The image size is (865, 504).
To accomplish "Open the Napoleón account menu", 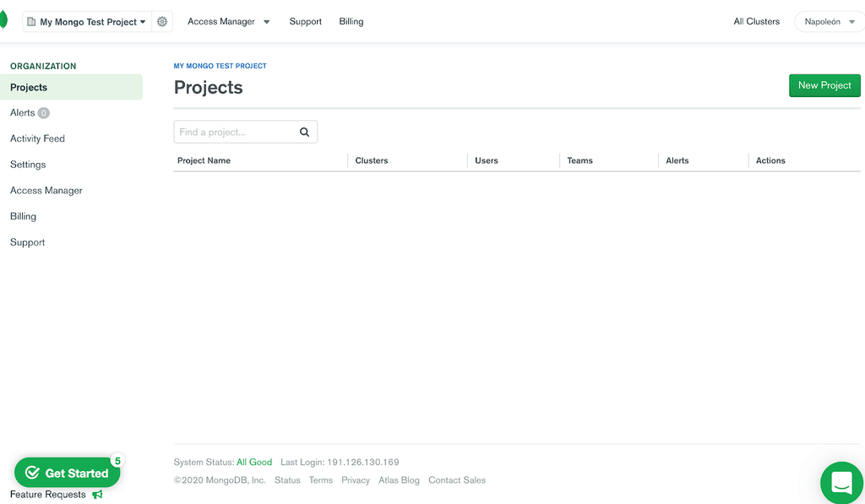I will 829,22.
